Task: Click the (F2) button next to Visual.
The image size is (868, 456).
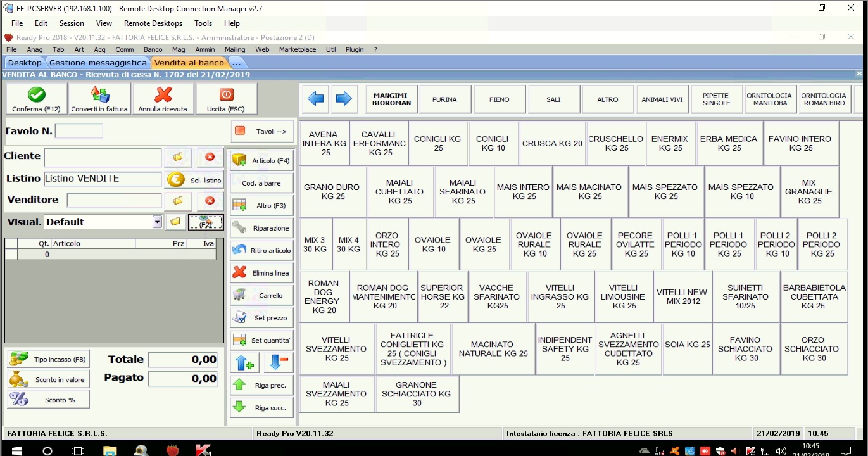Action: tap(206, 222)
